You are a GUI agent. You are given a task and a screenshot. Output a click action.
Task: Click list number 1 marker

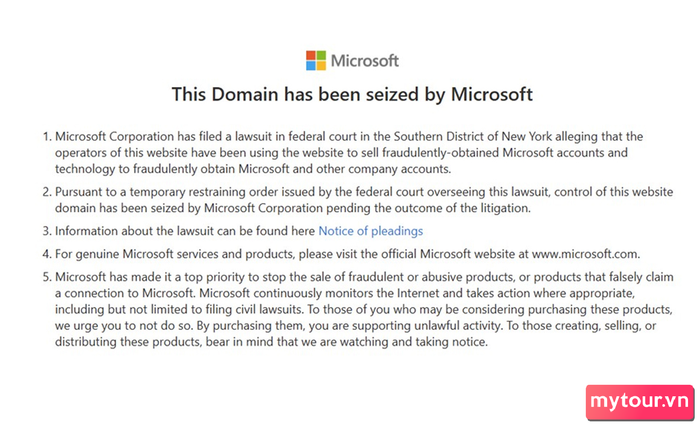47,136
